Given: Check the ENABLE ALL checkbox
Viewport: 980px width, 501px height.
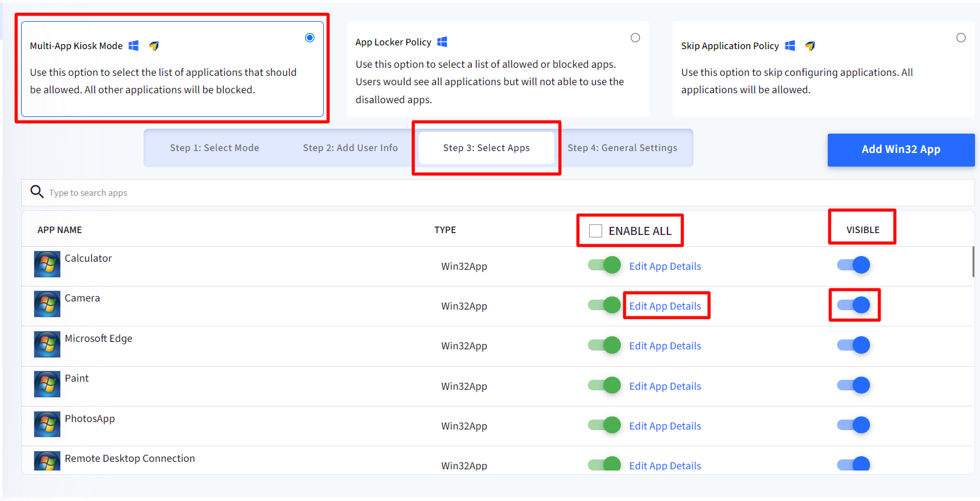Looking at the screenshot, I should coord(595,231).
